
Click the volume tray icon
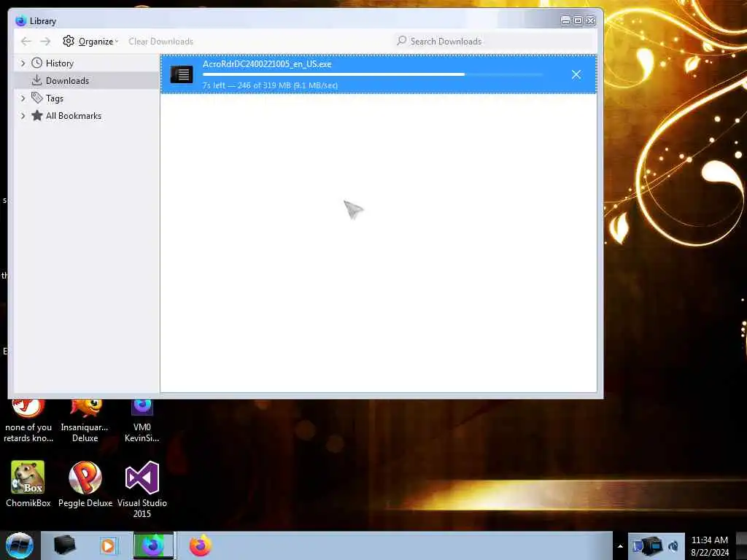pyautogui.click(x=673, y=546)
